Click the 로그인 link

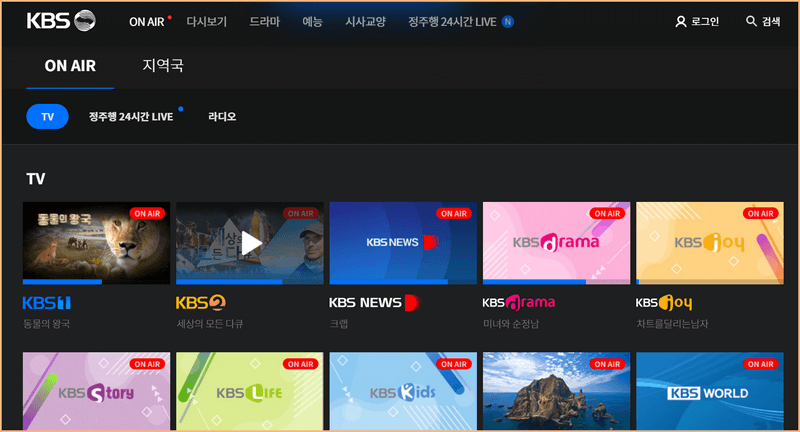(x=705, y=21)
